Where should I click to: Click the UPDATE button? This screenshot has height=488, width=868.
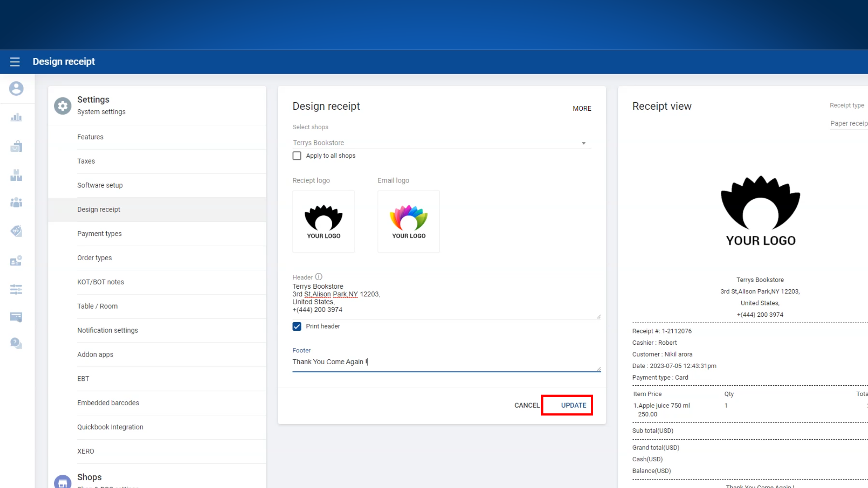pyautogui.click(x=573, y=405)
